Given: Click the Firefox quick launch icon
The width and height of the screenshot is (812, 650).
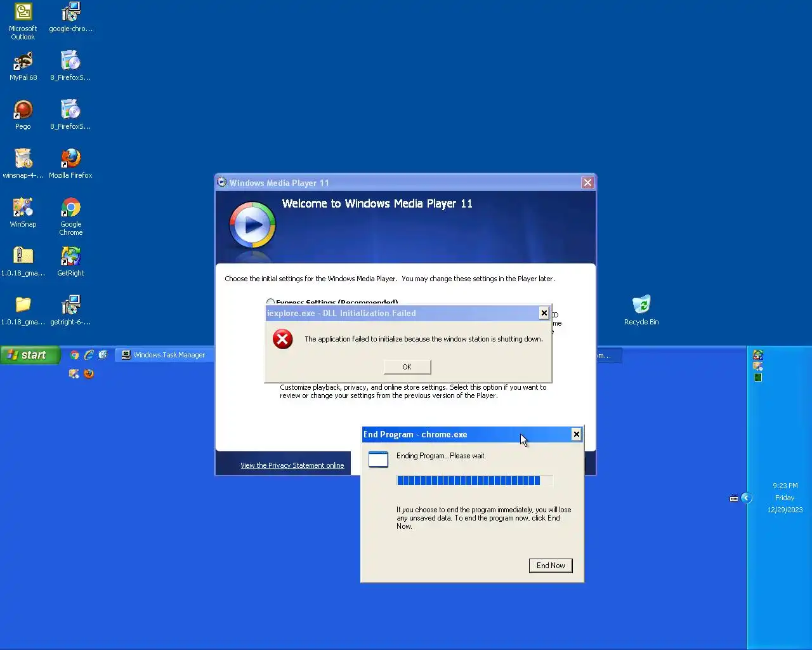Looking at the screenshot, I should pos(89,374).
